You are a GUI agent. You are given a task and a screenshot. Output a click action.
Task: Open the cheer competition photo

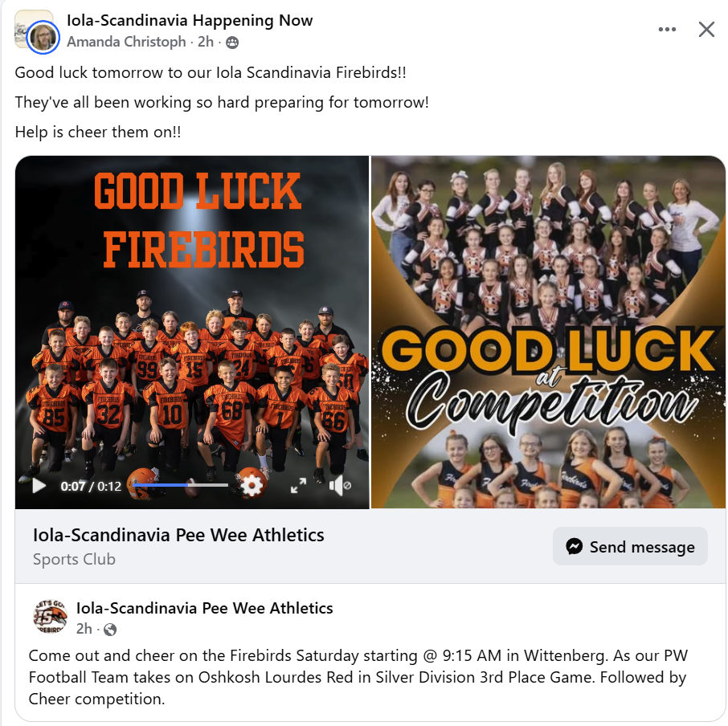click(x=548, y=332)
